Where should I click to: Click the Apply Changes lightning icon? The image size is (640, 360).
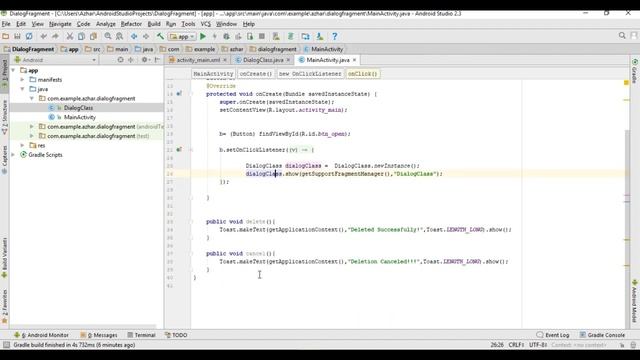pyautogui.click(x=214, y=36)
